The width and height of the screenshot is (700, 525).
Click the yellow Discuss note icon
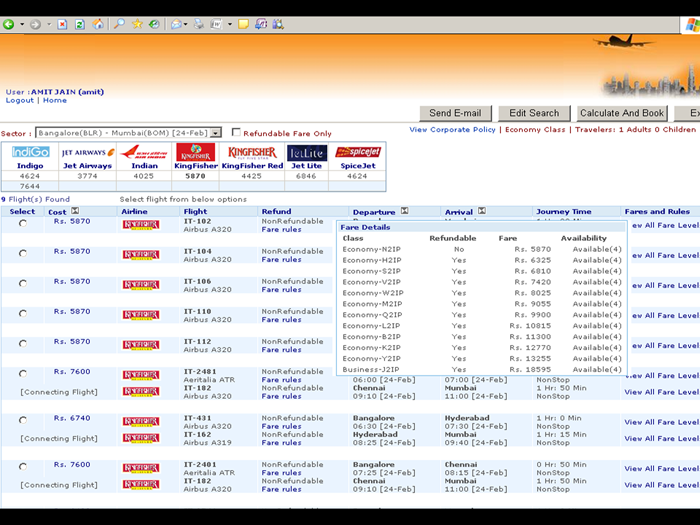point(243,24)
